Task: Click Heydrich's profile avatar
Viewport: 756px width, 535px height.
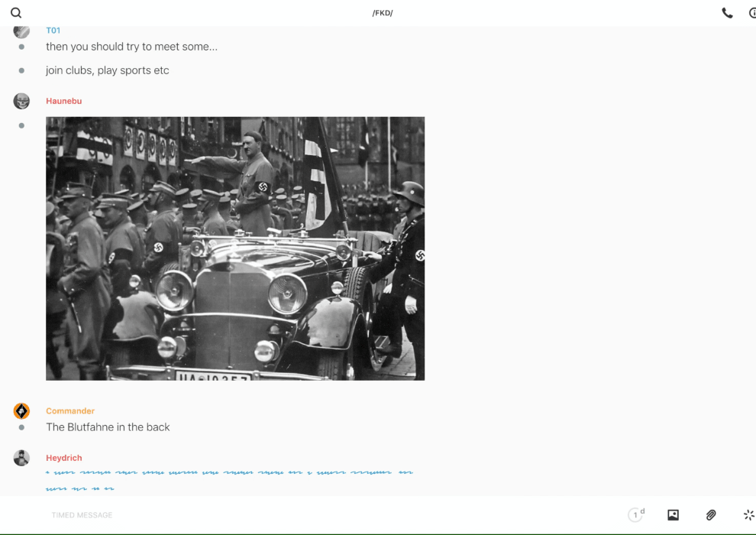Action: [21, 458]
